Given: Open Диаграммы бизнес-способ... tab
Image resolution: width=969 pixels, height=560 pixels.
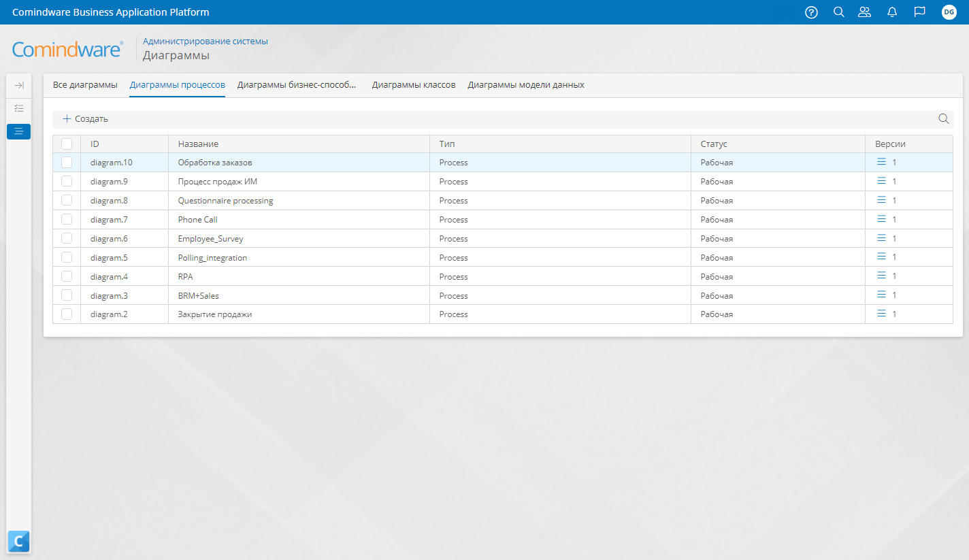Looking at the screenshot, I should coord(297,85).
